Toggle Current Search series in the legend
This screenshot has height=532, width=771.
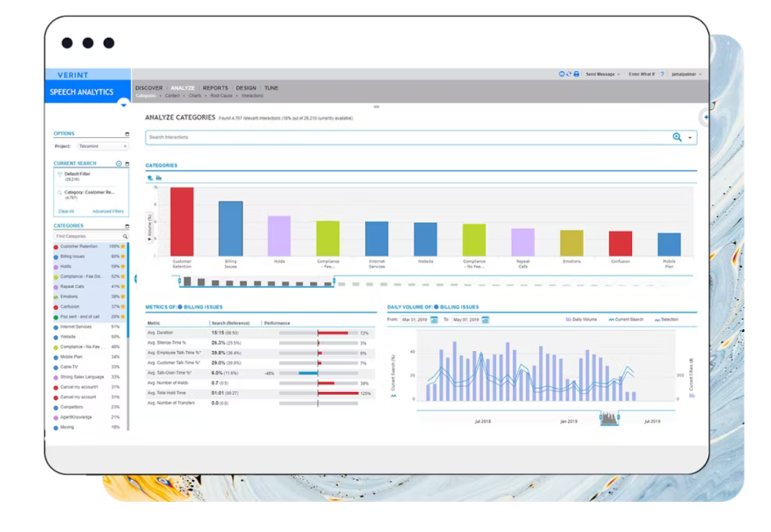tap(626, 320)
